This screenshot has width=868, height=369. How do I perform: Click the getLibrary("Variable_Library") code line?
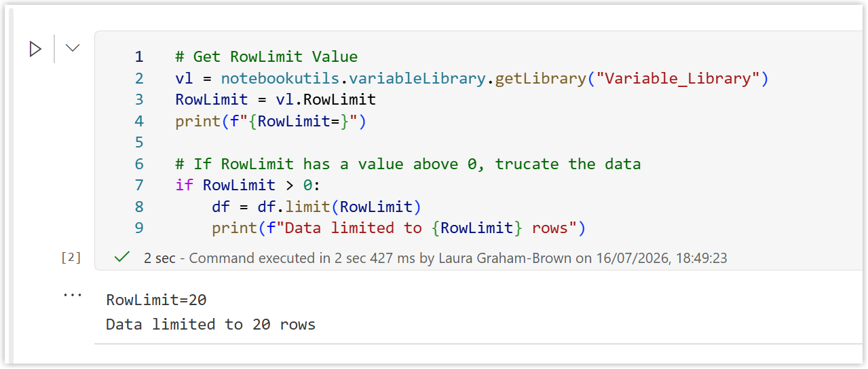472,78
